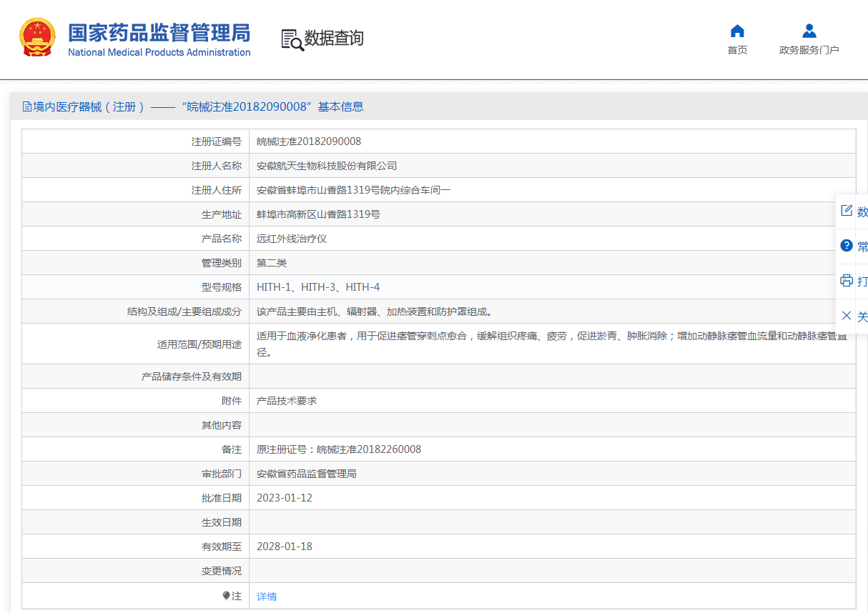This screenshot has width=868, height=613.
Task: Click the 注册人住所 label
Action: pos(217,190)
